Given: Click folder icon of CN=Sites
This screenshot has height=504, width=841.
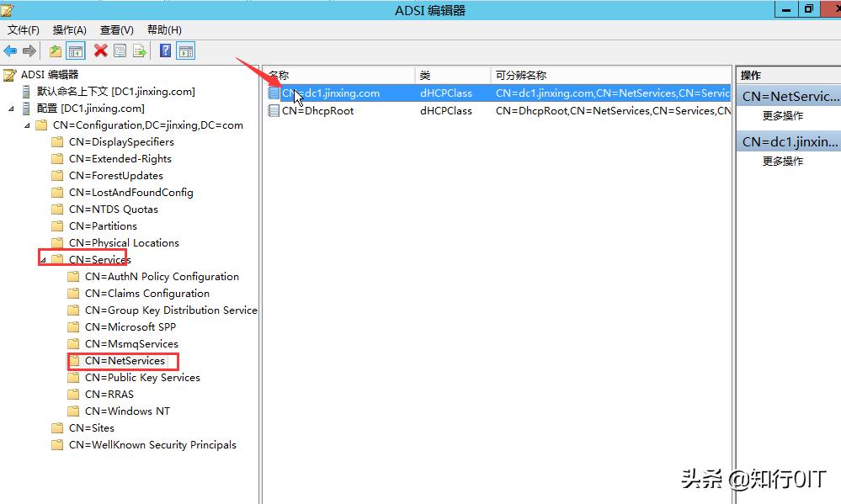Looking at the screenshot, I should click(57, 428).
